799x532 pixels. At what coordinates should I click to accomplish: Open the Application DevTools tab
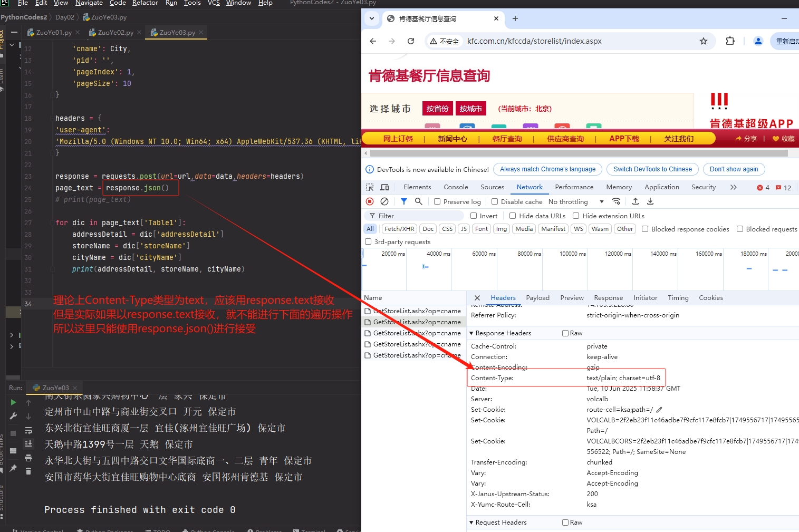pos(662,187)
